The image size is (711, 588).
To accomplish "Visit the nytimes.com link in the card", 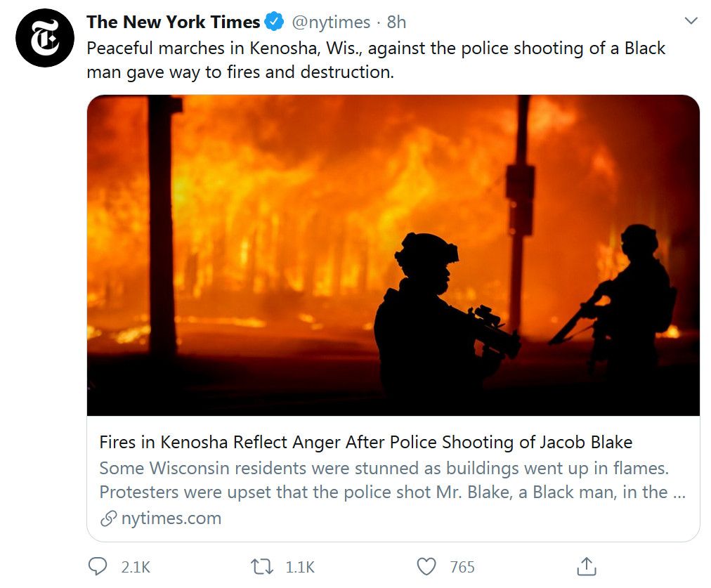I will pos(171,519).
